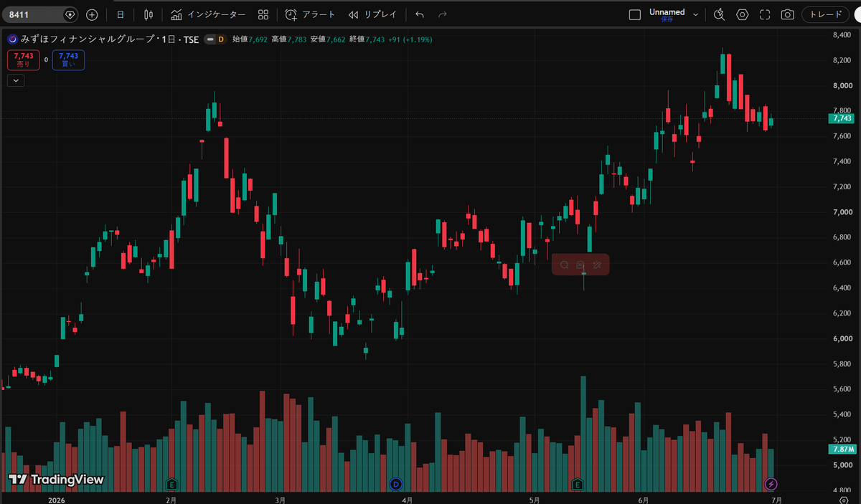Click the 2026 label on time axis

pos(56,499)
